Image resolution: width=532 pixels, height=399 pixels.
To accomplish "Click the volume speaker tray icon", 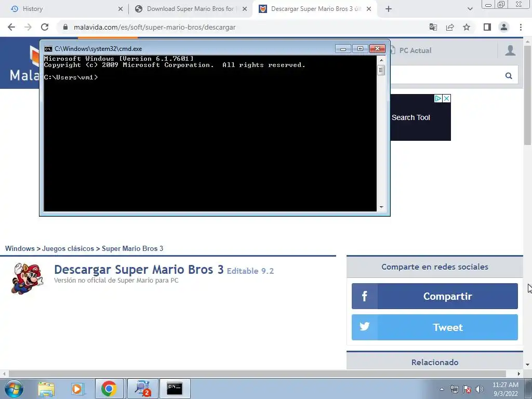I will [x=480, y=389].
